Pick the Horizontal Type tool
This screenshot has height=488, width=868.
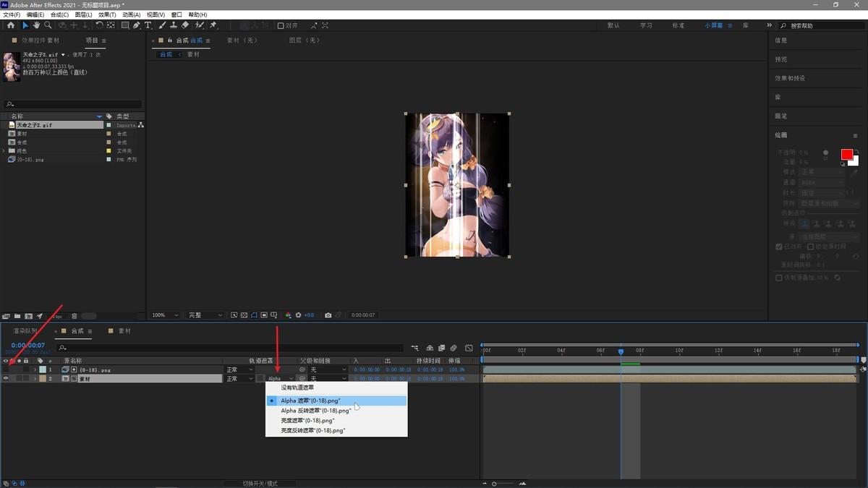pyautogui.click(x=148, y=25)
